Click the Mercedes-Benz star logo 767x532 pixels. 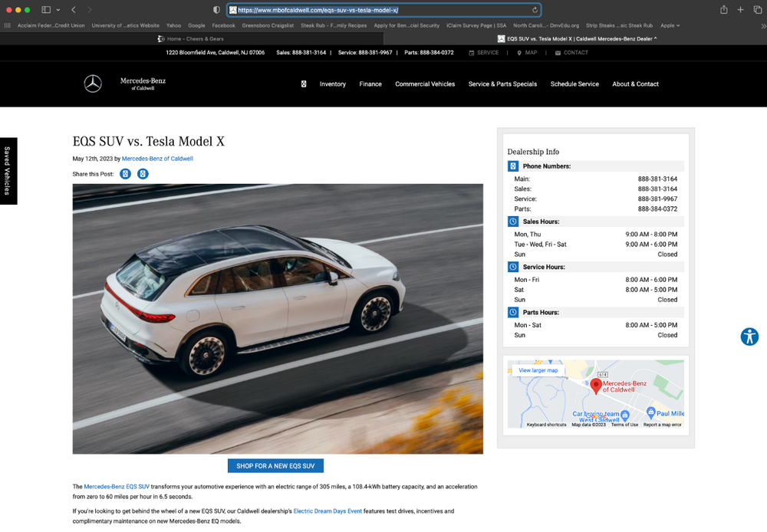[93, 84]
